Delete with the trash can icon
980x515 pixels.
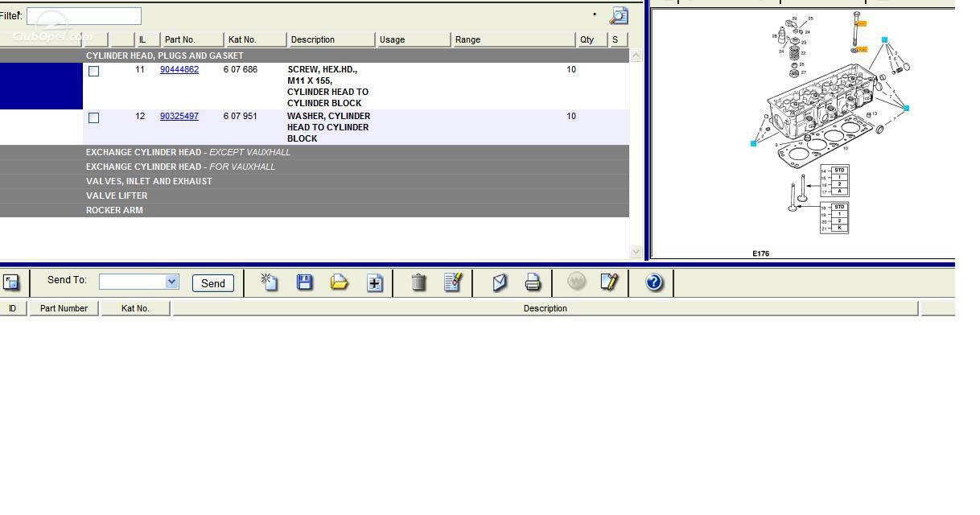pyautogui.click(x=418, y=282)
